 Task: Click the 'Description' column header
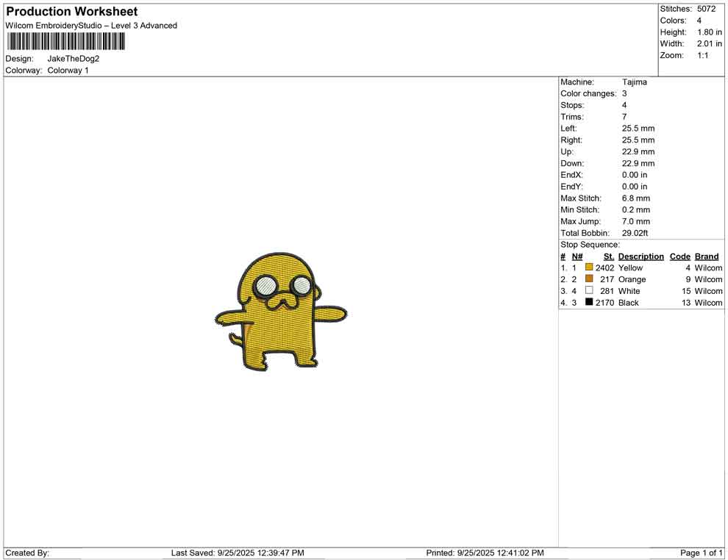[640, 256]
